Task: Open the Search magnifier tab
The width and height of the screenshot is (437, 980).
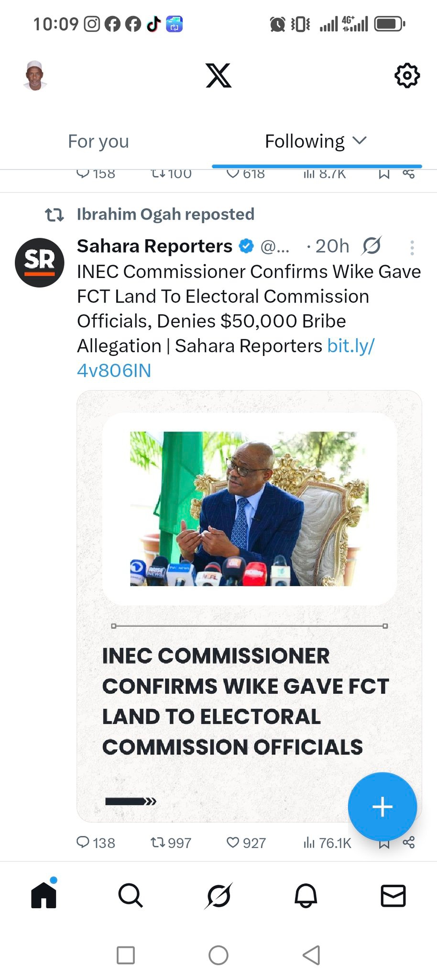Action: tap(131, 896)
